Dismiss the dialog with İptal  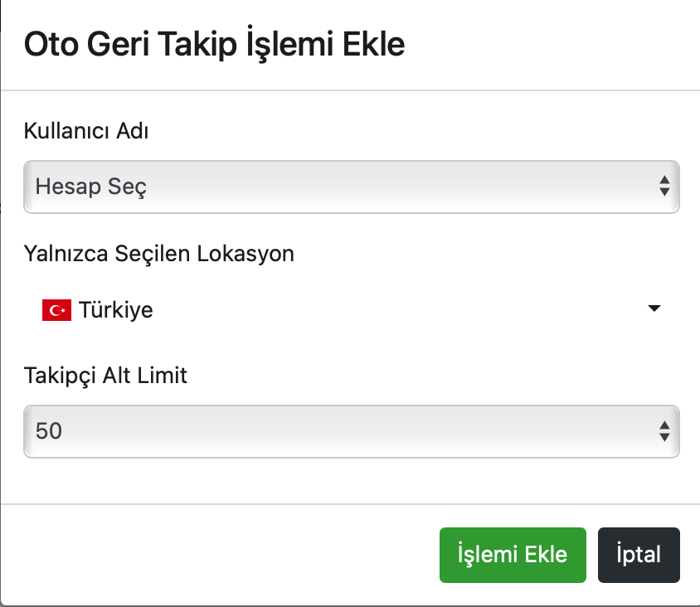639,555
